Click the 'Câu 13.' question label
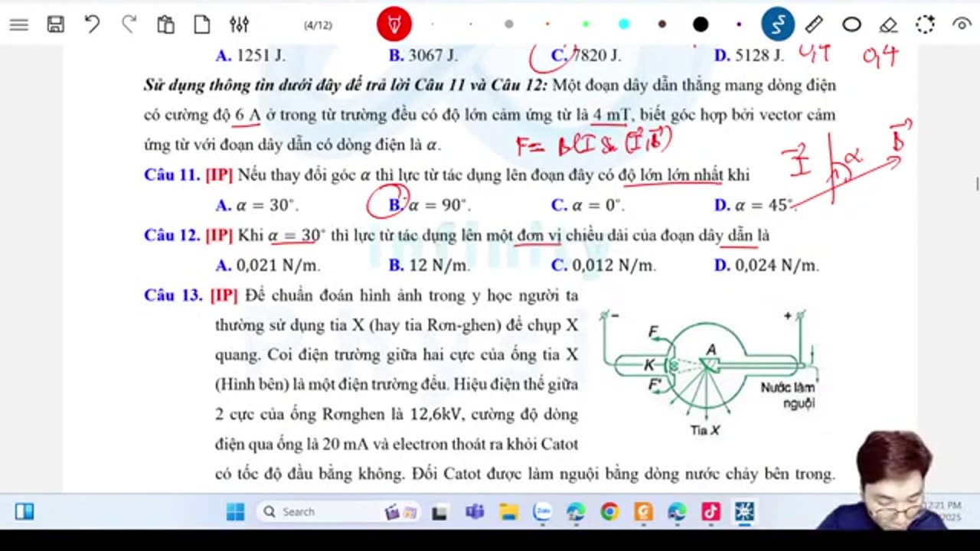Screen dimensions: 980x551 tap(174, 295)
